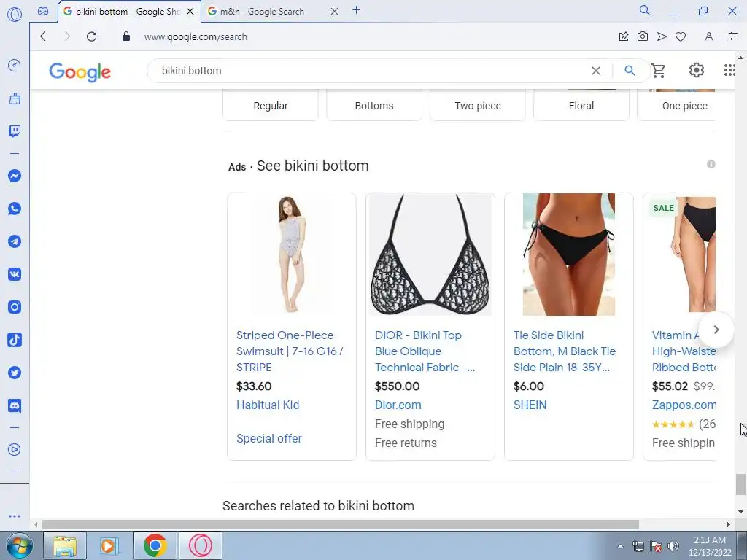
Task: Open WhatsApp sidebar icon
Action: pyautogui.click(x=15, y=209)
